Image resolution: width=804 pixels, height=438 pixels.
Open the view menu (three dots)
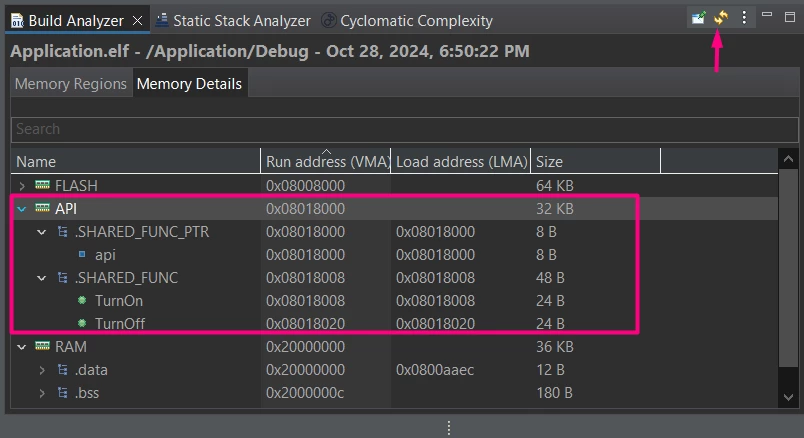(x=744, y=18)
